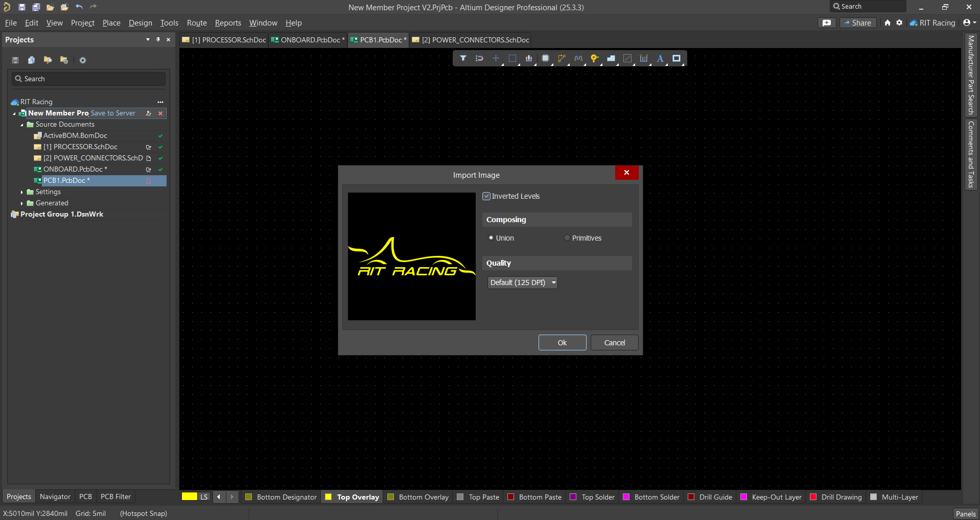
Task: Open the Projects panel dropdown arrow
Action: (148, 39)
